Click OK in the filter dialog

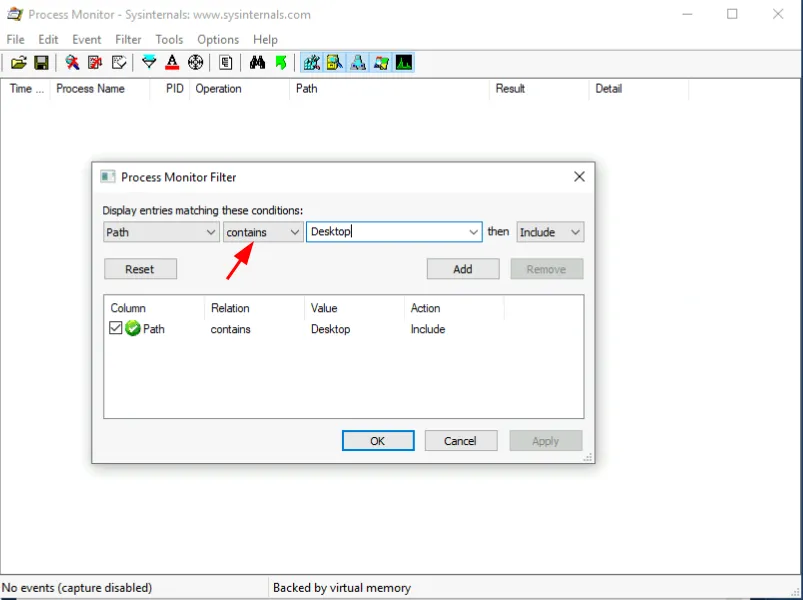click(378, 441)
